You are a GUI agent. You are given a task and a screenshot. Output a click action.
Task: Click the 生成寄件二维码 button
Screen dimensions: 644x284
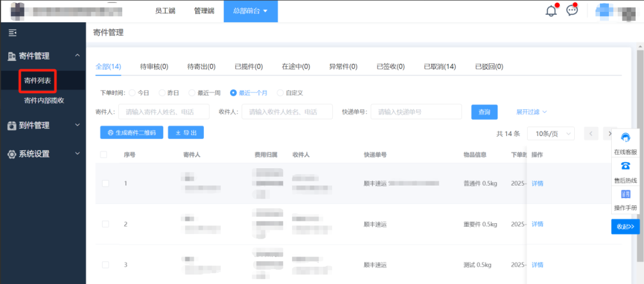coord(131,133)
